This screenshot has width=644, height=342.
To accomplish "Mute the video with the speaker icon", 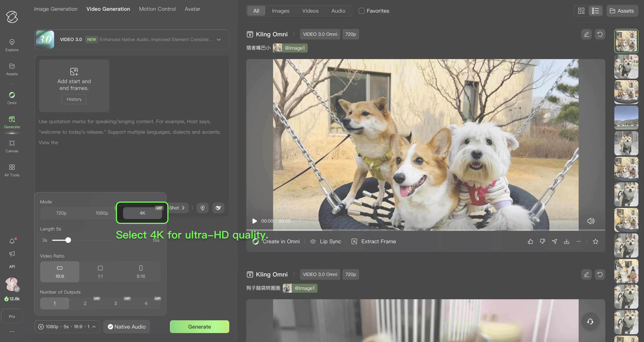I will tap(591, 221).
